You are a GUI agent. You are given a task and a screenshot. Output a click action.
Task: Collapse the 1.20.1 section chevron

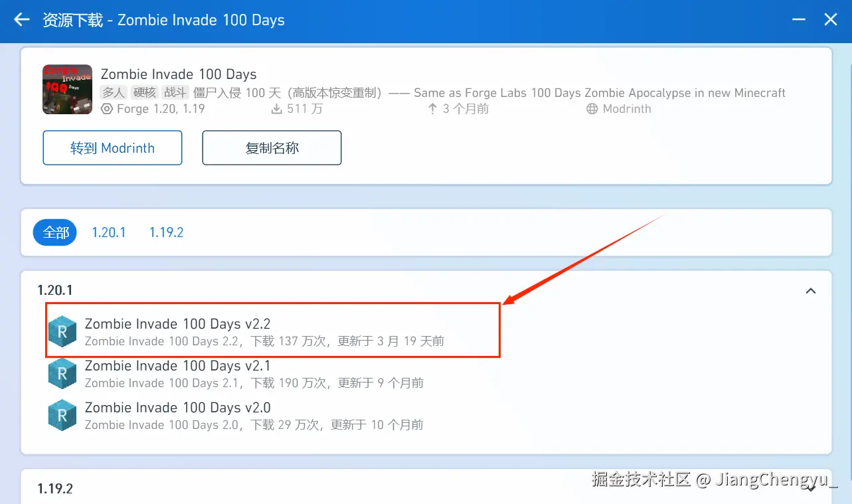point(811,291)
